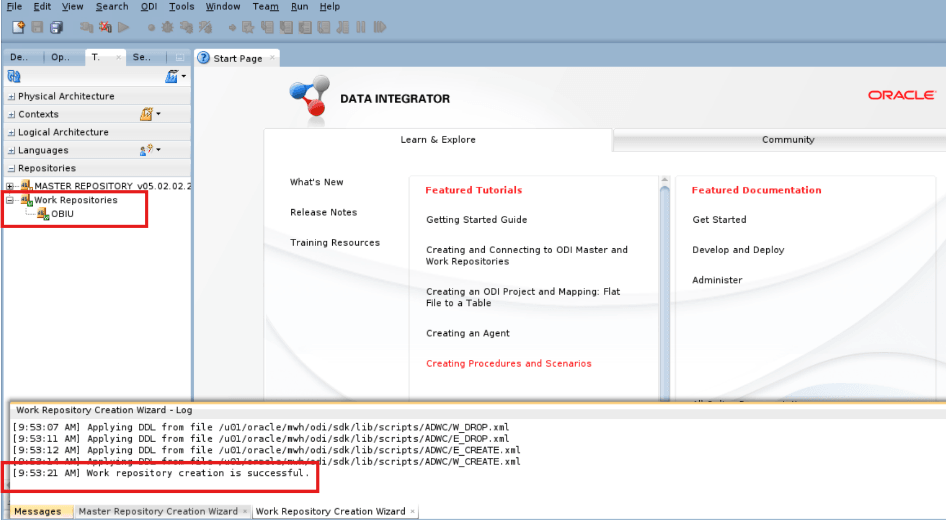
Task: Click the small round dot toolbar icon
Action: pos(151,28)
